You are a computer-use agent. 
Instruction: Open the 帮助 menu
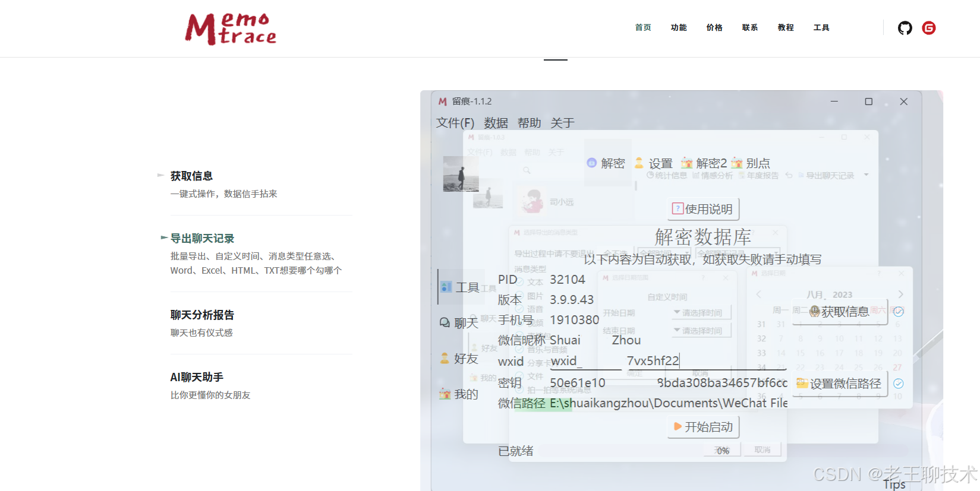click(529, 123)
